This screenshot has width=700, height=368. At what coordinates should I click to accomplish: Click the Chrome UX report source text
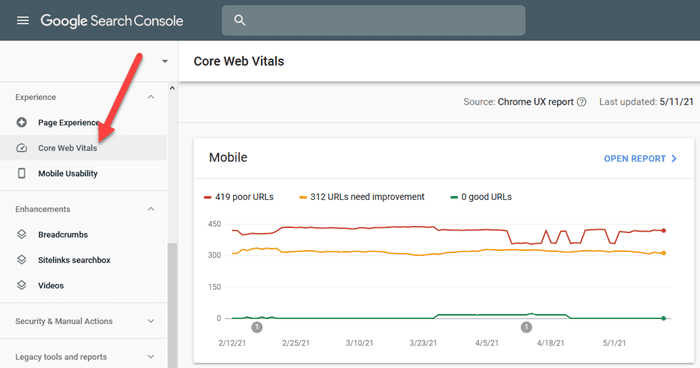coord(535,102)
